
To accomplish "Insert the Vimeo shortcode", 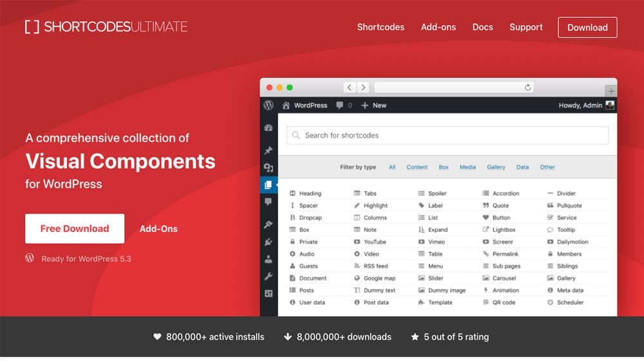I will click(431, 242).
